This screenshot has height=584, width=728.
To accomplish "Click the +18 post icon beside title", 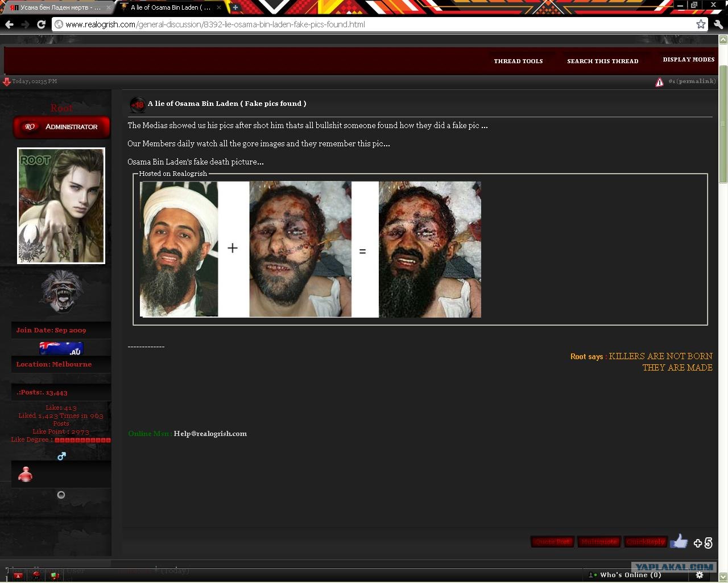I will tap(137, 104).
